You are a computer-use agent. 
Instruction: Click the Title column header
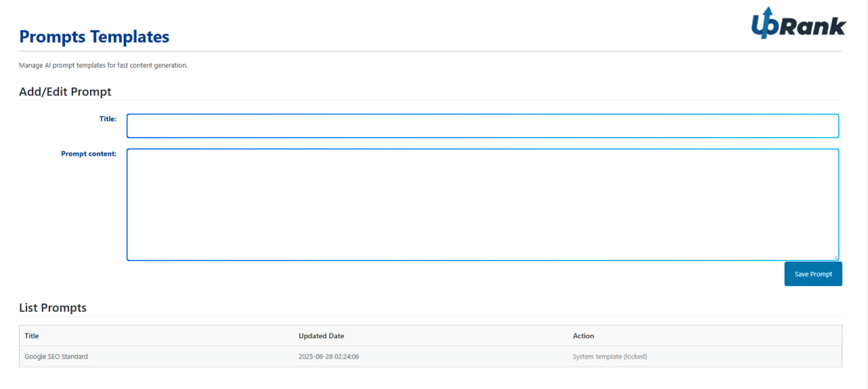click(x=32, y=336)
